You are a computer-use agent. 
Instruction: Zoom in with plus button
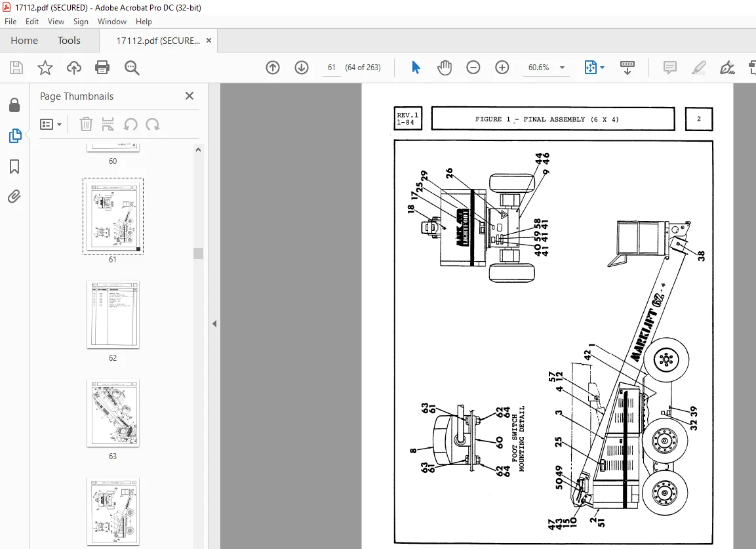pos(502,68)
